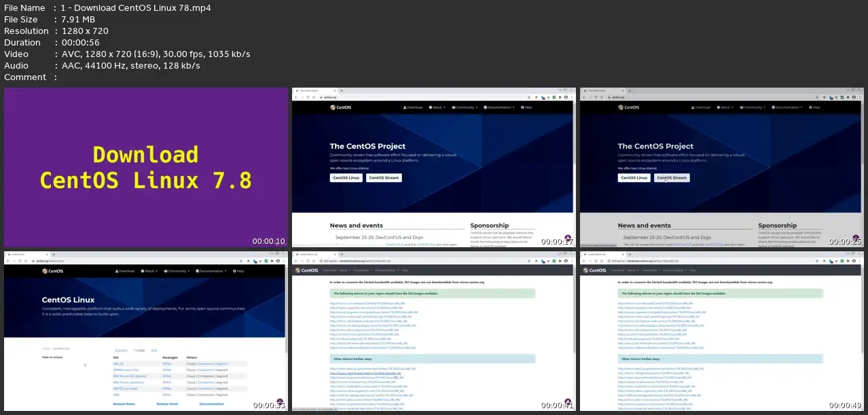Expand Community dropdown in the 00:00:33 thumbnail
Screen dimensions: 868x415
click(x=177, y=271)
